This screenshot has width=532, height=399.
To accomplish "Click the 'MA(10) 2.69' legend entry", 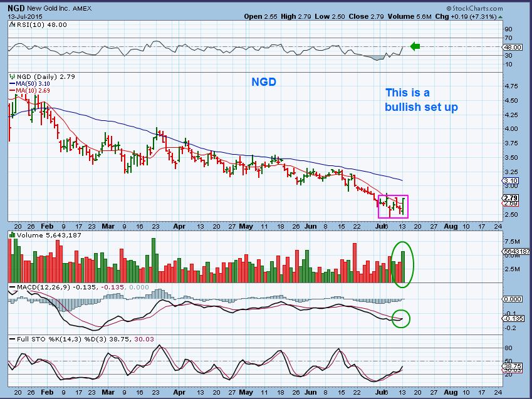I will click(33, 91).
